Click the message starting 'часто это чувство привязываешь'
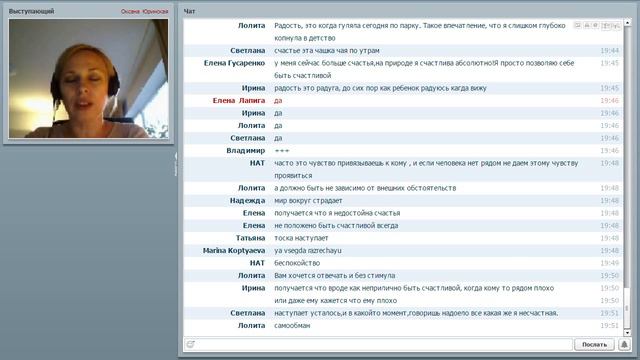The image size is (640, 360). click(x=426, y=169)
